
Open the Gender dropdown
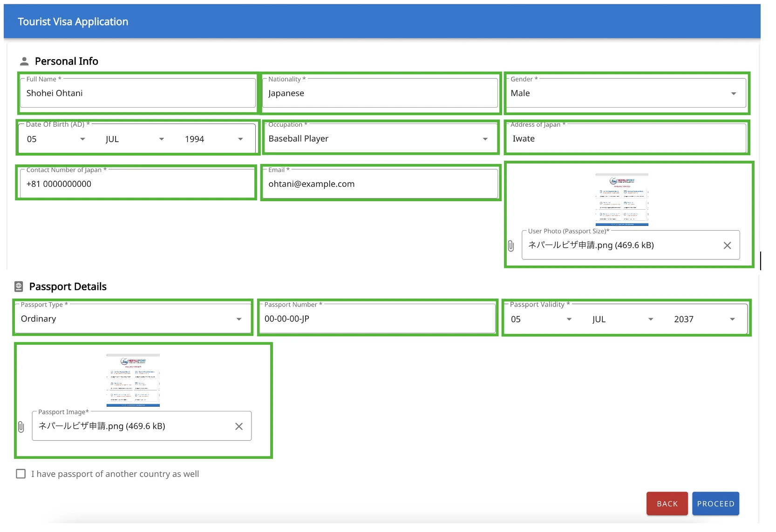pos(626,93)
